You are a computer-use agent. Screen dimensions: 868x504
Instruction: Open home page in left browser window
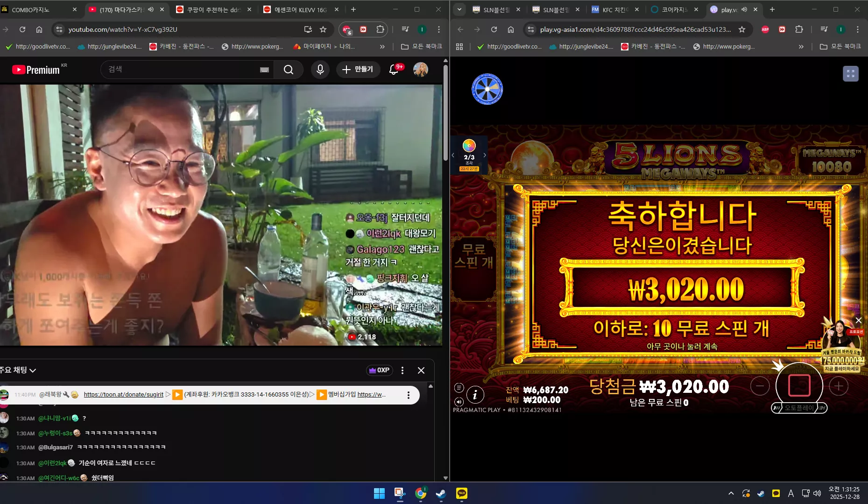pyautogui.click(x=39, y=29)
